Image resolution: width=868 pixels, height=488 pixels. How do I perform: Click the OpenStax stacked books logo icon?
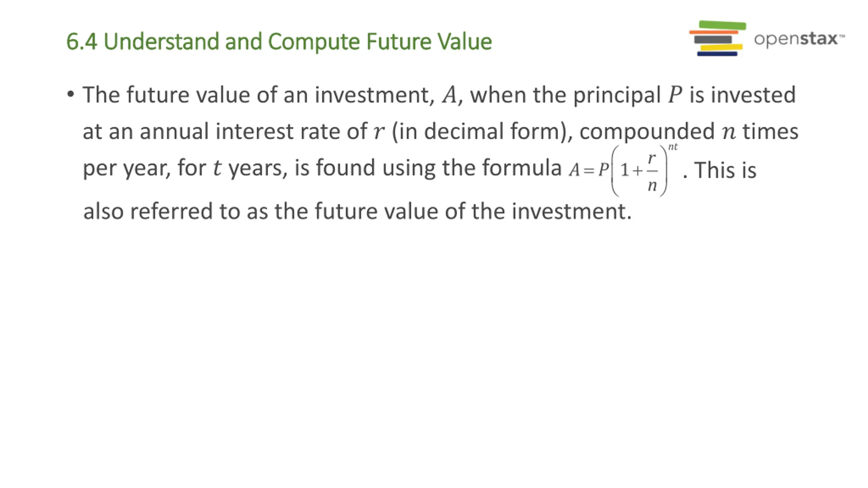point(717,38)
